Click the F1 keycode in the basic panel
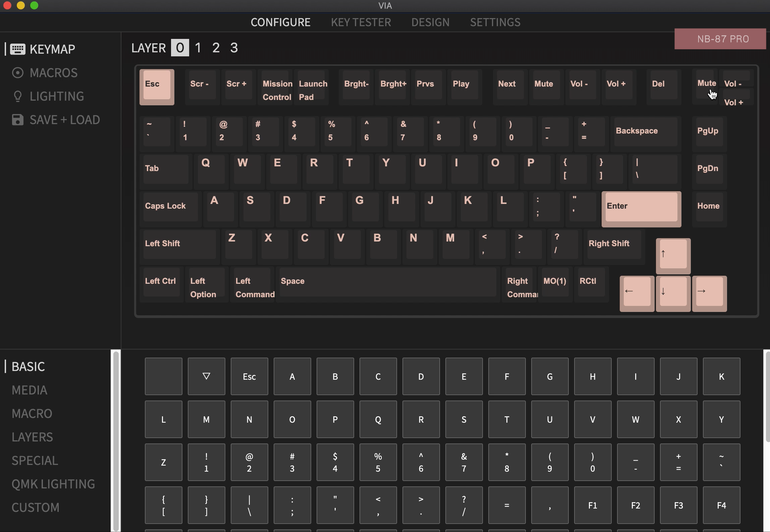Screen dimensions: 770x532 592,505
